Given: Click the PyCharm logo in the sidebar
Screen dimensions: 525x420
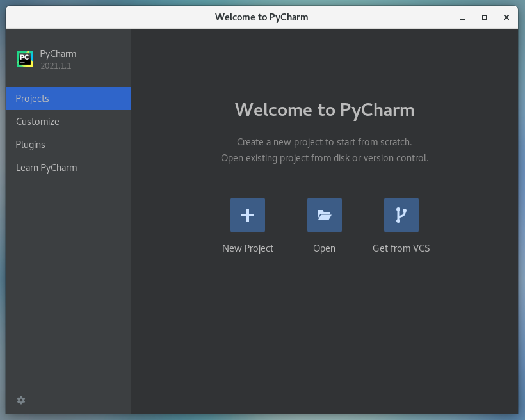Looking at the screenshot, I should pyautogui.click(x=25, y=59).
